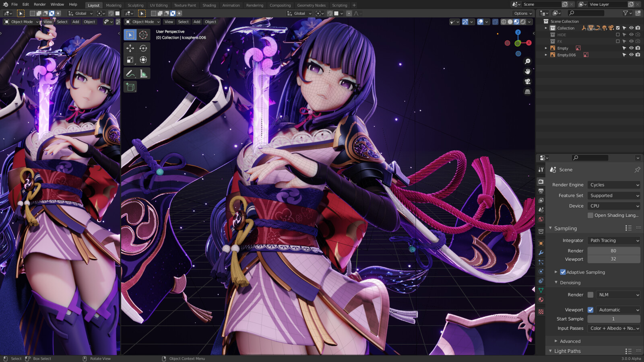This screenshot has width=644, height=362.
Task: Open the Device CPU dropdown
Action: [614, 206]
